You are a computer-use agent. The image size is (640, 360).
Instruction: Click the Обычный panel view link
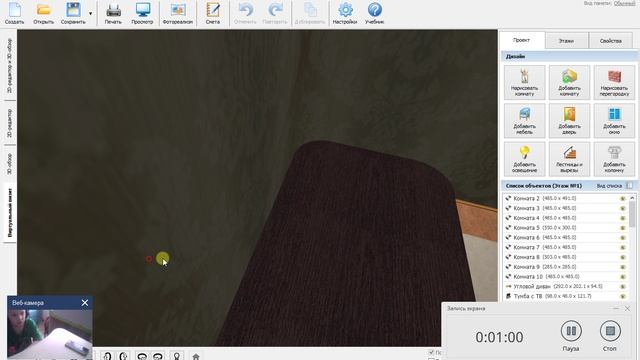click(624, 3)
